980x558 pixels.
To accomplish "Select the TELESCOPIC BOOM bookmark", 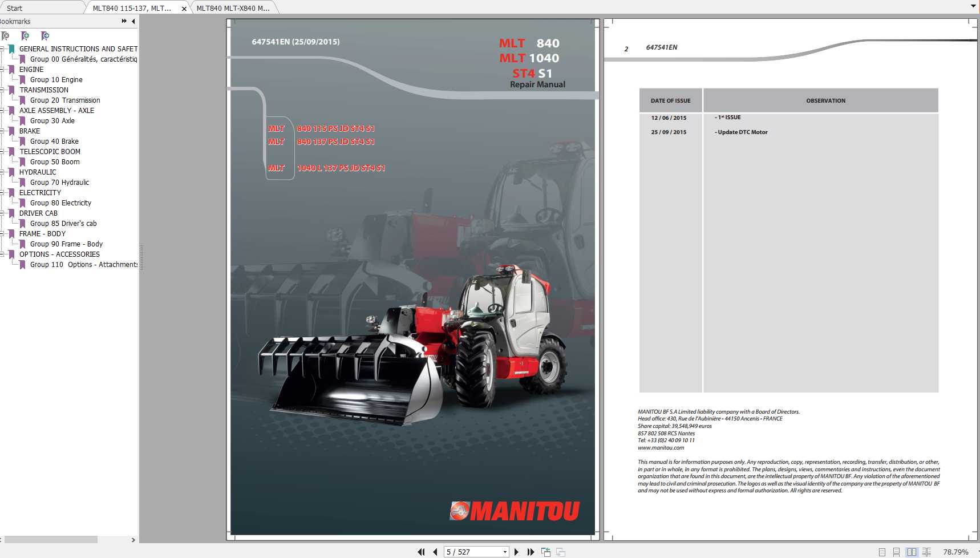I will pyautogui.click(x=50, y=152).
